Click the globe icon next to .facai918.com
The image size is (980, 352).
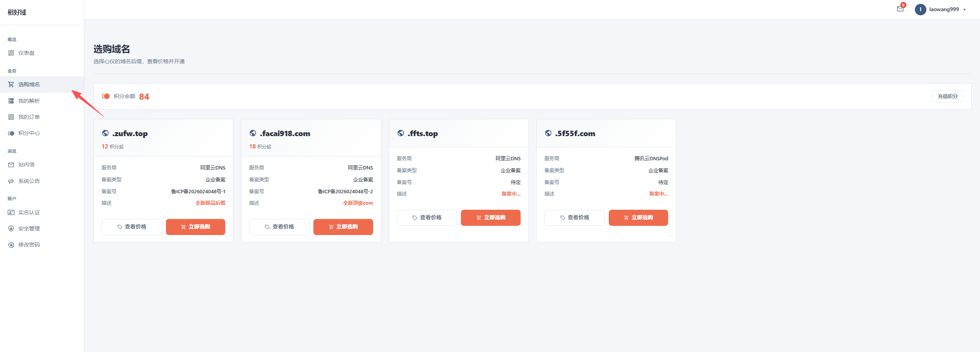click(253, 133)
